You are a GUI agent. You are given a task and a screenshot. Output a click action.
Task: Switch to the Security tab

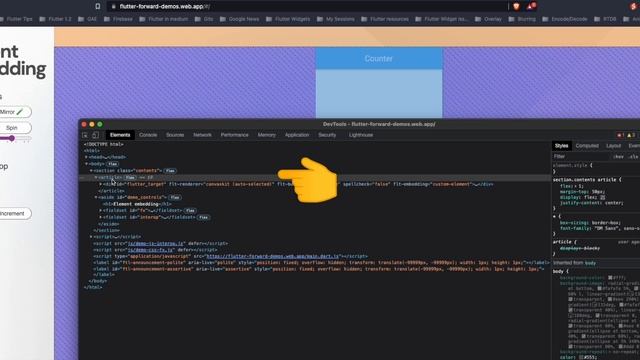point(327,135)
